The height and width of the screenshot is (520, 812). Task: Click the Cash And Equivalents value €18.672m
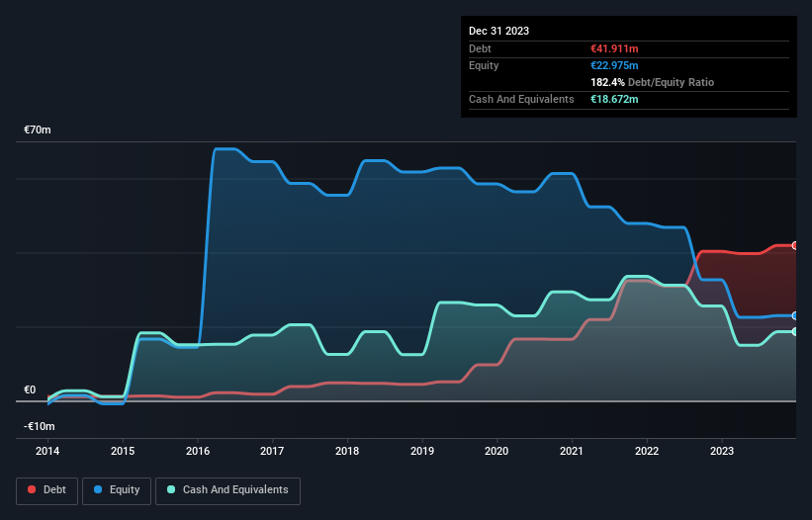(x=614, y=99)
